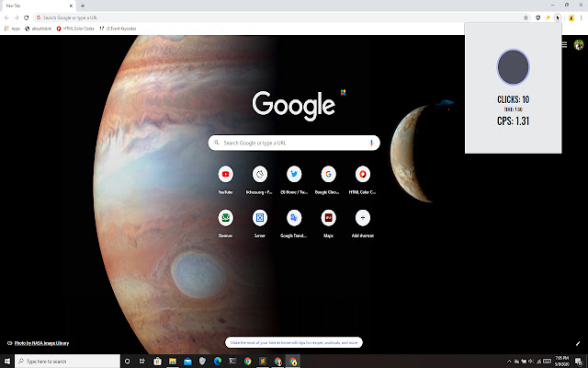588x368 pixels.
Task: Click the Google search box on page
Action: click(294, 143)
